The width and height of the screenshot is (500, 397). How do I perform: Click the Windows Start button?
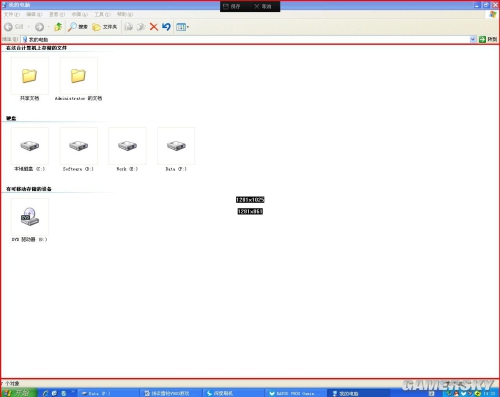pos(17,393)
